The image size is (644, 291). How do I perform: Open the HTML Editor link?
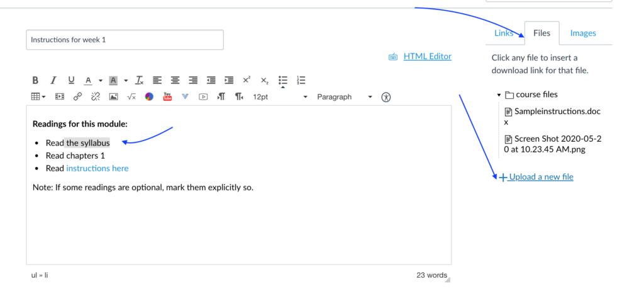(x=427, y=56)
